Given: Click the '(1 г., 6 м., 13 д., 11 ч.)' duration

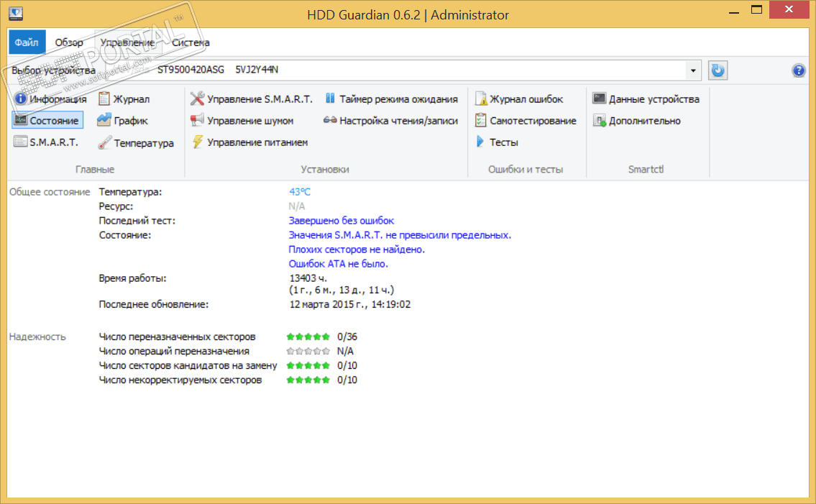Looking at the screenshot, I should click(x=341, y=290).
